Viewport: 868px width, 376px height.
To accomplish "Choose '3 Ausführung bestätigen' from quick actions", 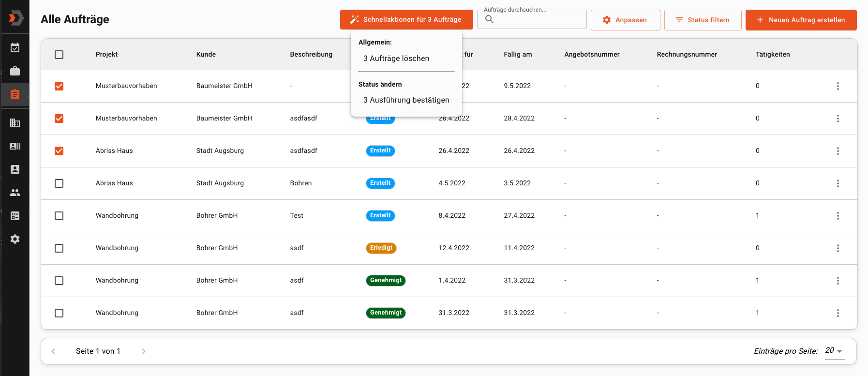I will (406, 100).
